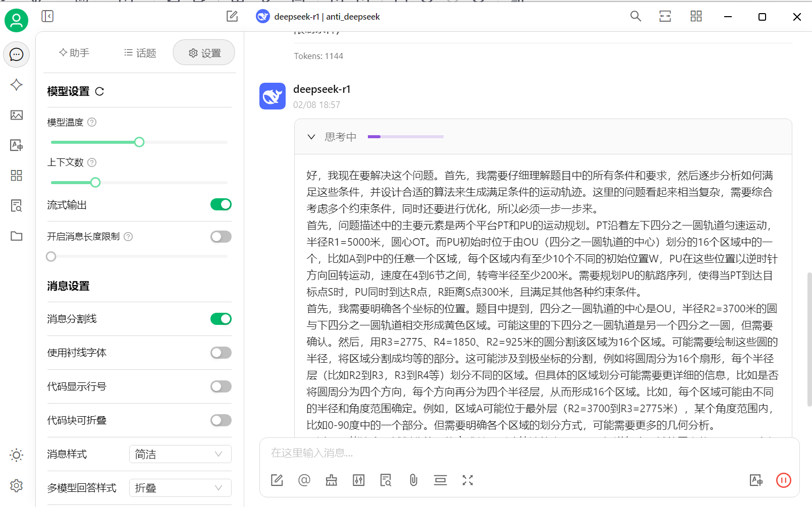
Task: Click the deepseek-r1 | anti_deepseek model selector
Action: click(318, 17)
